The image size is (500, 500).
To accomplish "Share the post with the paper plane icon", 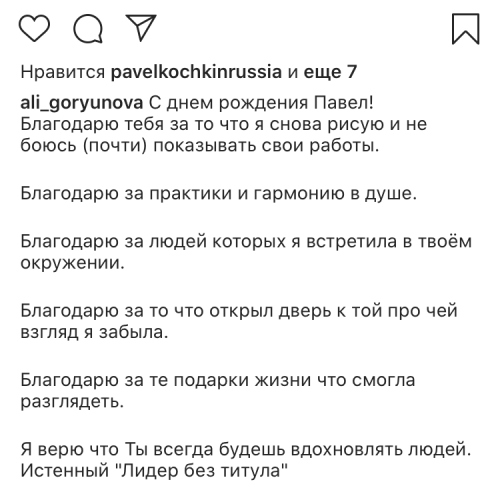I will (x=141, y=28).
